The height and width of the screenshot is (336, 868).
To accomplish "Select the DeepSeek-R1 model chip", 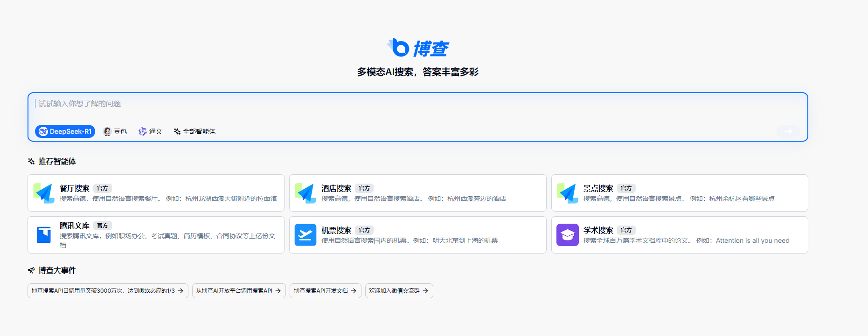I will pyautogui.click(x=65, y=131).
